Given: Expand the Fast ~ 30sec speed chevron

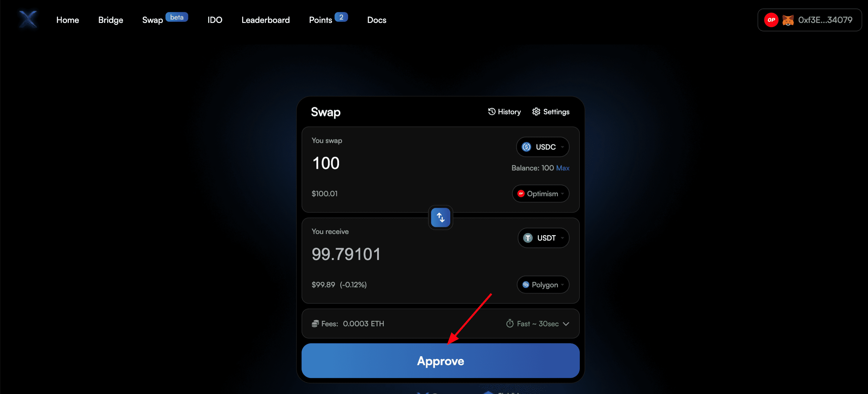Looking at the screenshot, I should pyautogui.click(x=566, y=324).
